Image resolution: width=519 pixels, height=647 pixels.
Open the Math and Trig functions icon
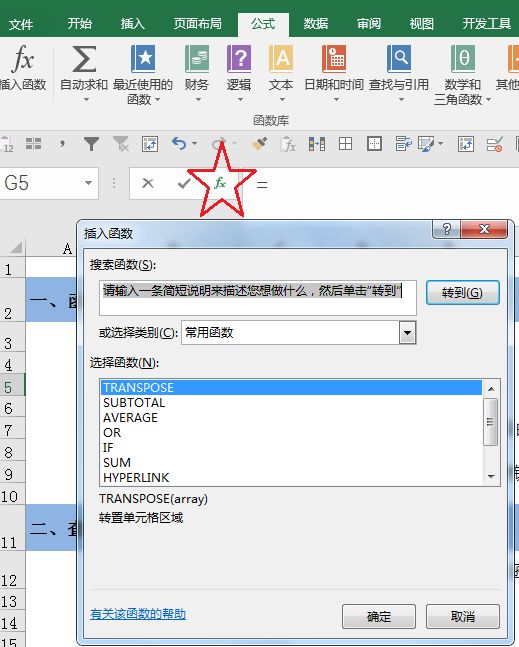pyautogui.click(x=463, y=59)
